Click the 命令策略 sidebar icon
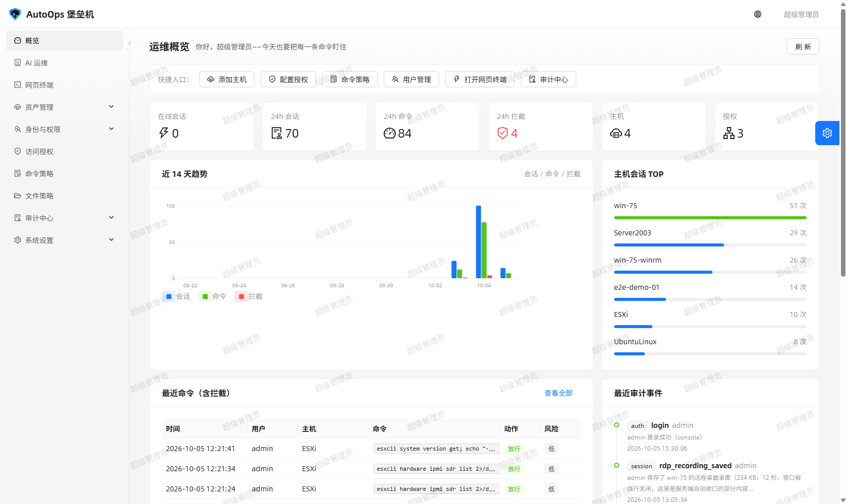847x504 pixels. [18, 173]
